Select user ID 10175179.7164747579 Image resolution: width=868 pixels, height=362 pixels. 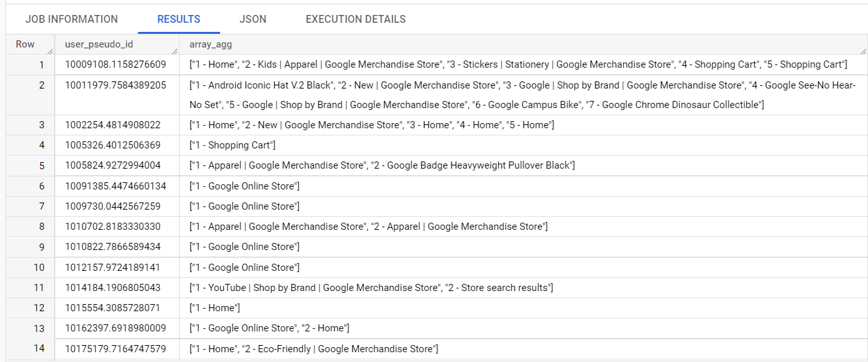[x=115, y=349]
